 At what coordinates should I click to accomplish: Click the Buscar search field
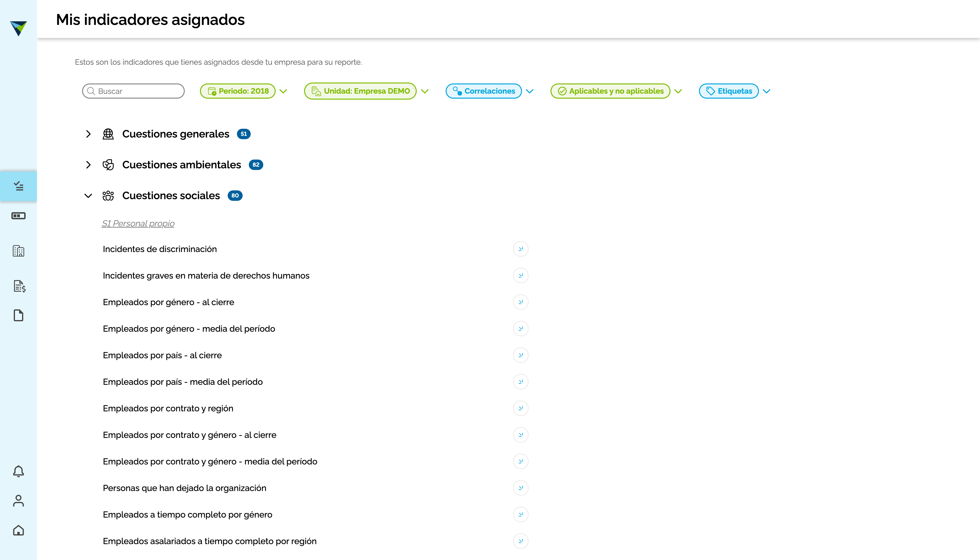134,91
